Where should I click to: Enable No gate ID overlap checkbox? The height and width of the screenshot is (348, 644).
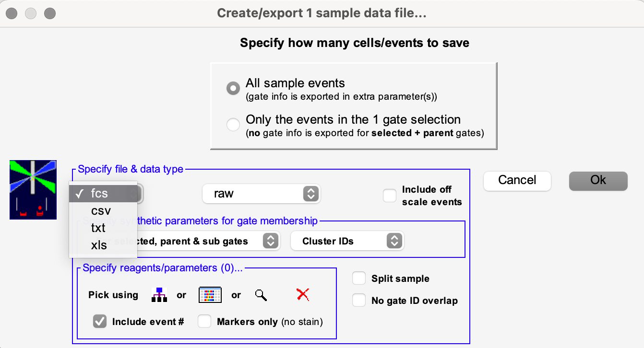(359, 301)
